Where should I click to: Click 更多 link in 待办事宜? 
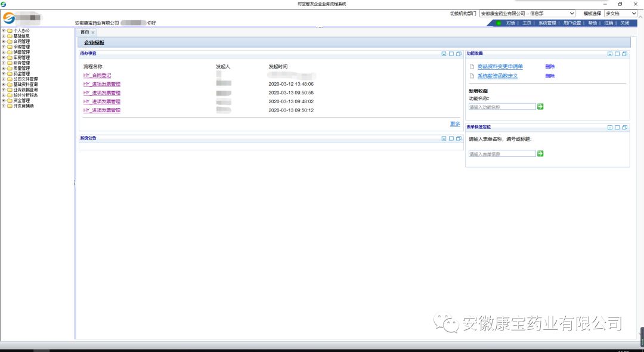[x=455, y=124]
